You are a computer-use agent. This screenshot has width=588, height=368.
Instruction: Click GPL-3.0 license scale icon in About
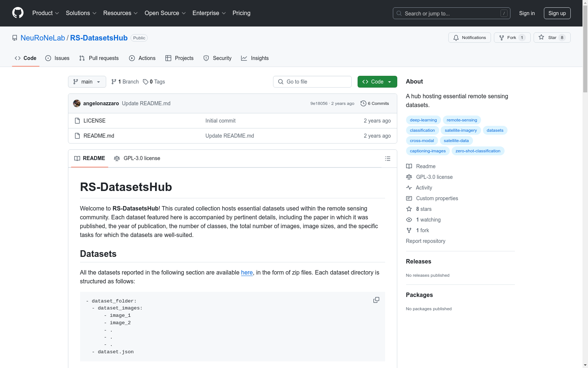tap(409, 177)
